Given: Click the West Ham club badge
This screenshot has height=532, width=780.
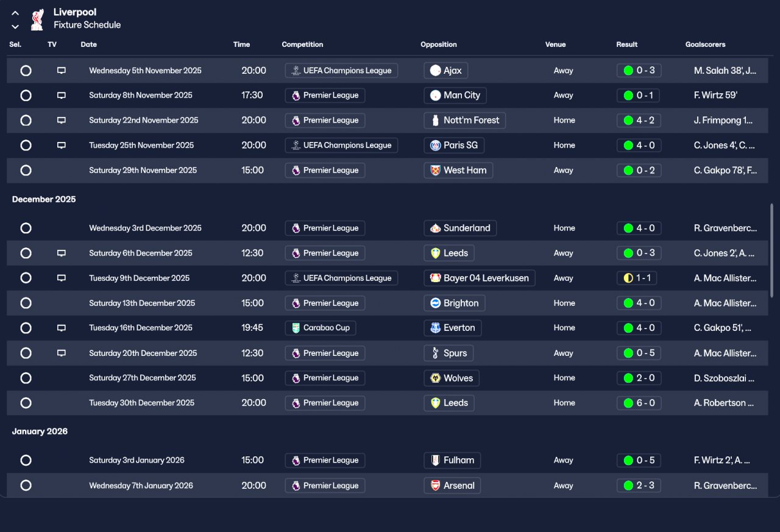Looking at the screenshot, I should click(x=435, y=170).
